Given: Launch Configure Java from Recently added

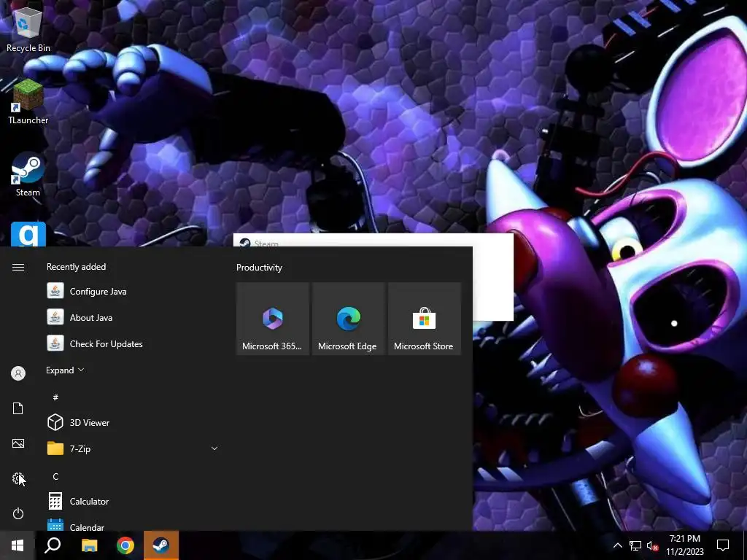Looking at the screenshot, I should (x=133, y=291).
